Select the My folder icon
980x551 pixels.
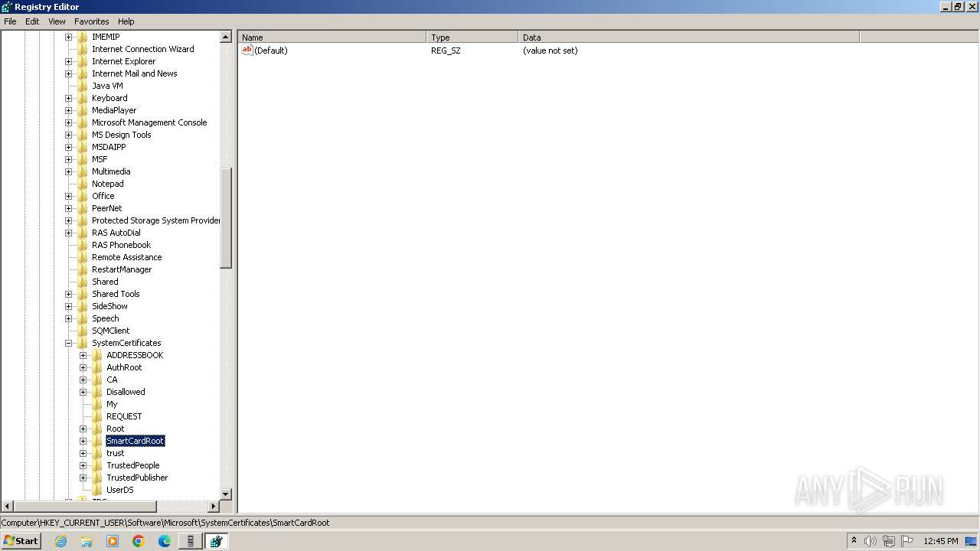pos(97,404)
